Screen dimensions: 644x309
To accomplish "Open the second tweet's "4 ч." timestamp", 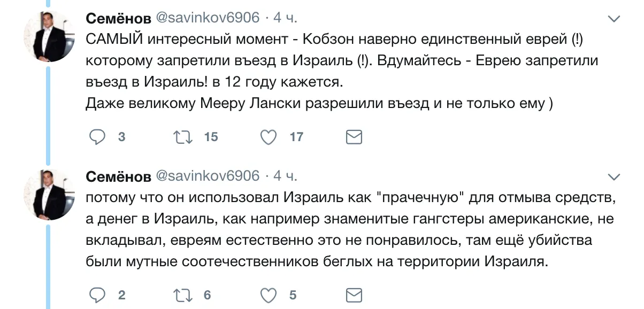I will tap(286, 175).
